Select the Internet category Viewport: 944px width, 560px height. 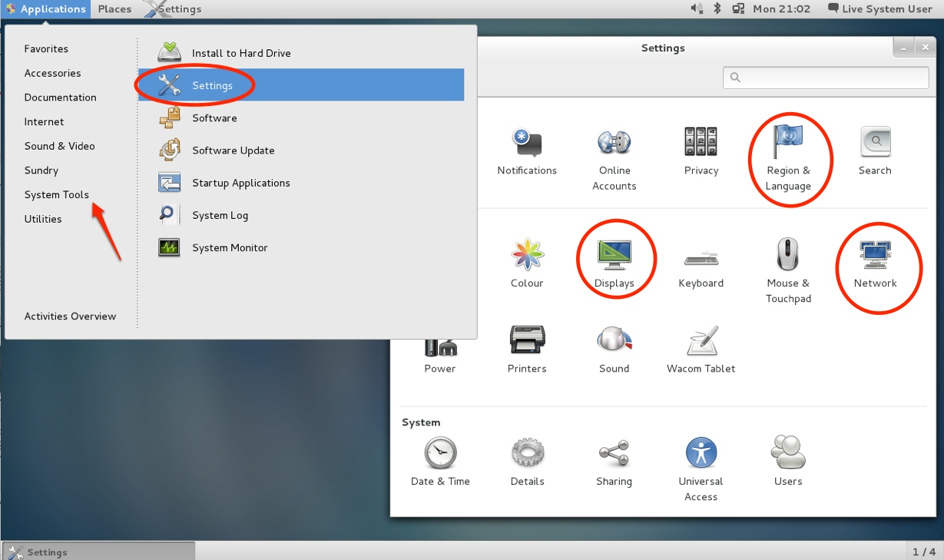[x=44, y=121]
